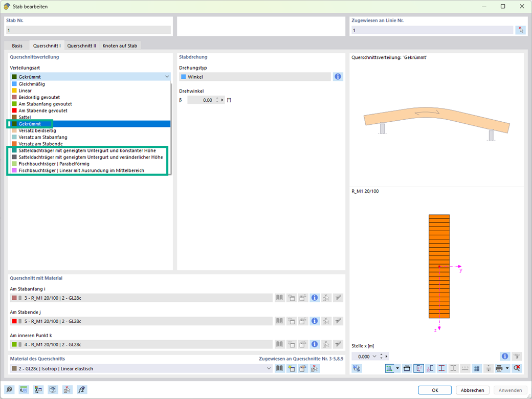Select Am Stabende gevoutet option
Screen dimensions: 532x399
[x=90, y=110]
